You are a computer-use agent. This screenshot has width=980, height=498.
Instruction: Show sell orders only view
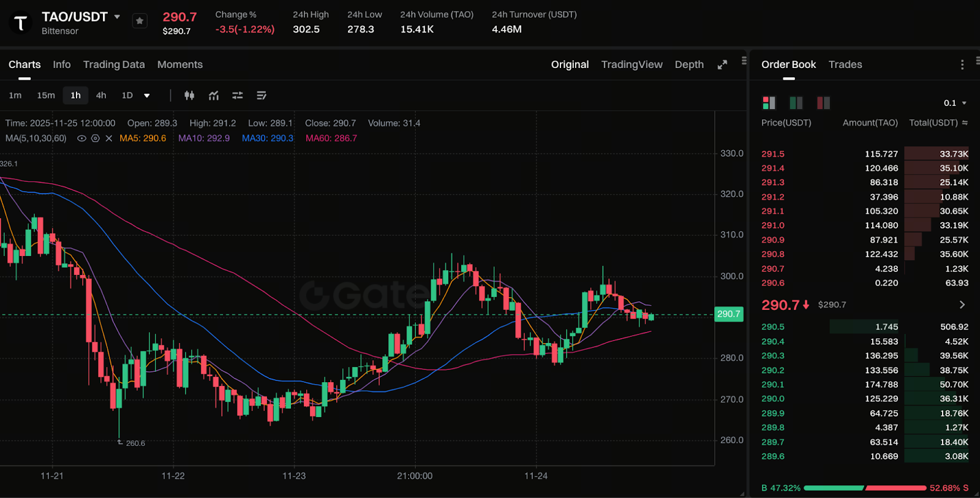pos(823,103)
